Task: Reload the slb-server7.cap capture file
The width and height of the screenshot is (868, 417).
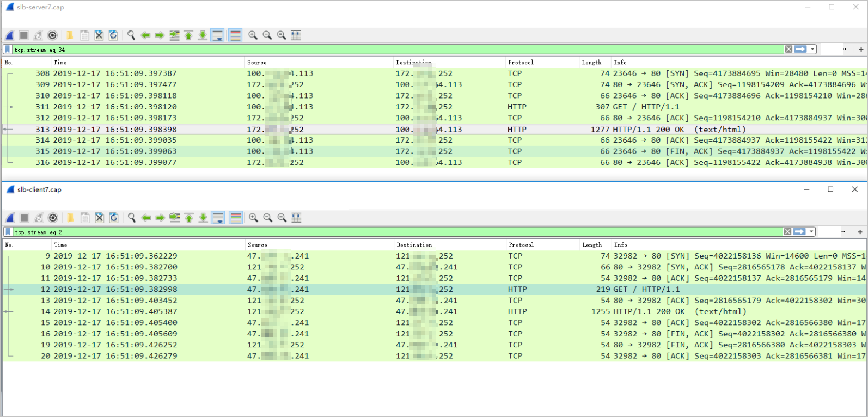Action: pyautogui.click(x=113, y=35)
